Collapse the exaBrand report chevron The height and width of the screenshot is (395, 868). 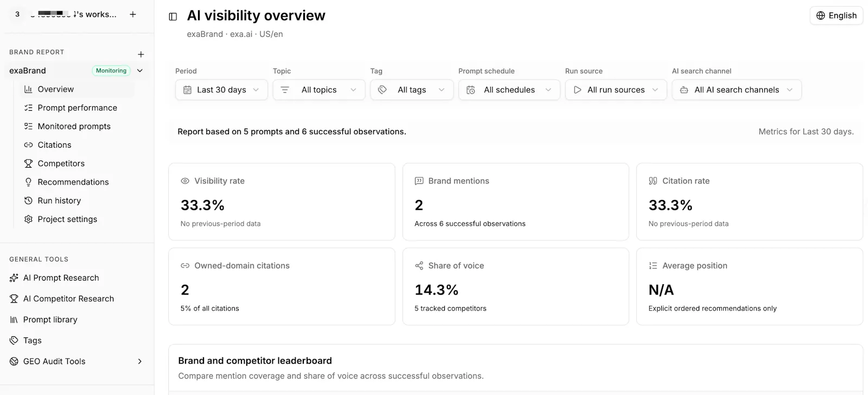[140, 71]
